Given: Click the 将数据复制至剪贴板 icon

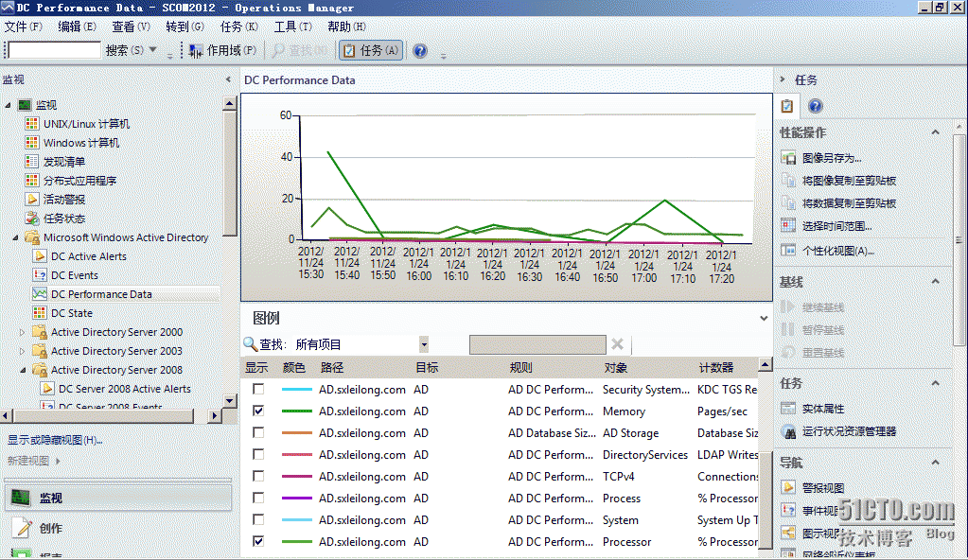Looking at the screenshot, I should coord(788,203).
